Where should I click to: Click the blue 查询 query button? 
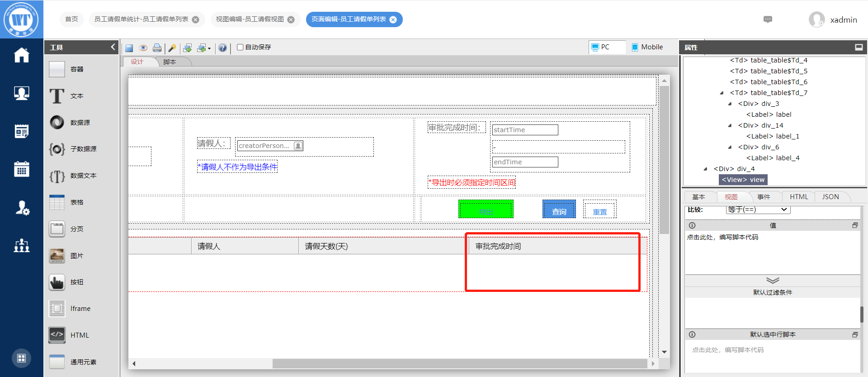point(559,209)
